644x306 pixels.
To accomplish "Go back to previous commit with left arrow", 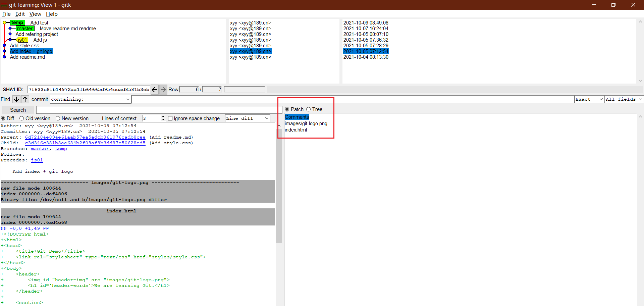I will coord(154,90).
